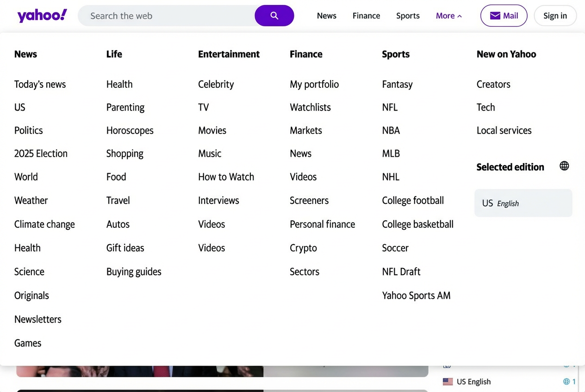This screenshot has width=585, height=392.
Task: Open the New on Yahoo heading
Action: tap(506, 54)
